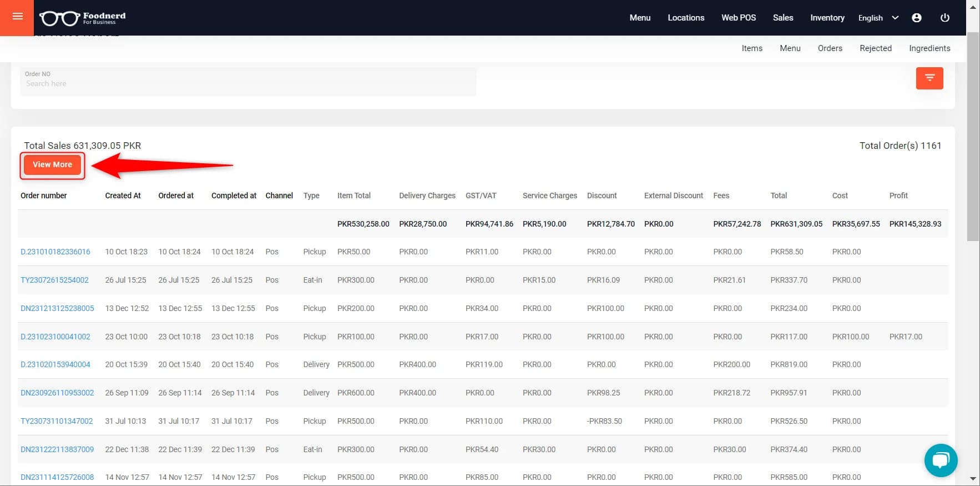This screenshot has width=980, height=486.
Task: Open order DN231222113837009
Action: pyautogui.click(x=57, y=449)
